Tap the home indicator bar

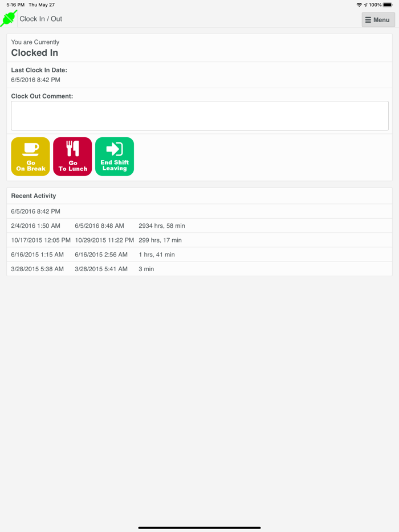pyautogui.click(x=199, y=527)
